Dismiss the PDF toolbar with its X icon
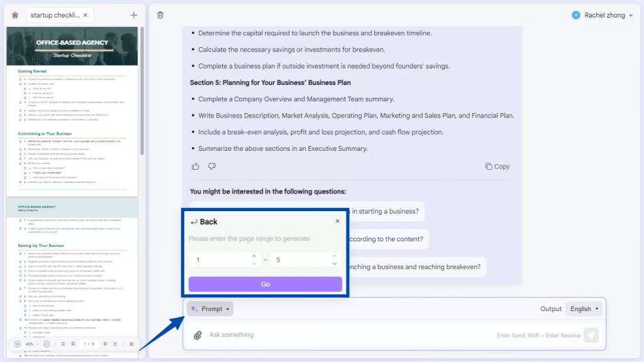644x362 pixels. point(131,344)
